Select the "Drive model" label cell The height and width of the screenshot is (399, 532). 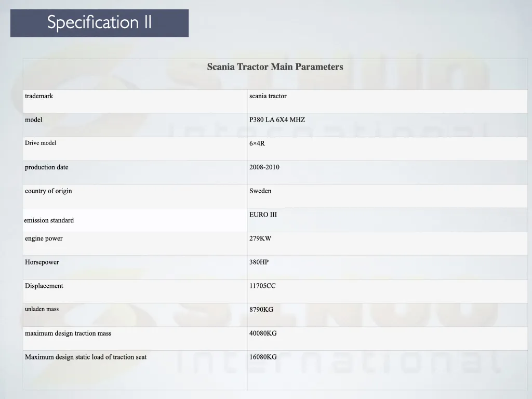point(41,143)
